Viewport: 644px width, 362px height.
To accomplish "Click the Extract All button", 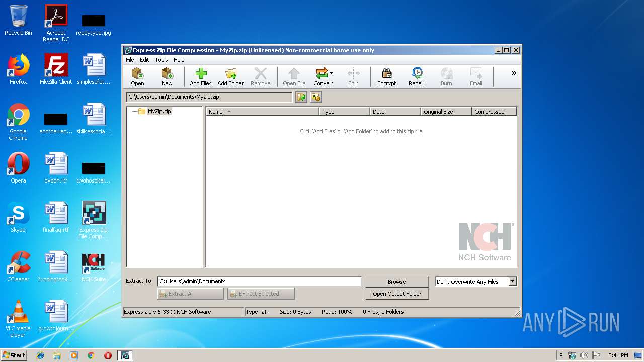I will (x=190, y=294).
